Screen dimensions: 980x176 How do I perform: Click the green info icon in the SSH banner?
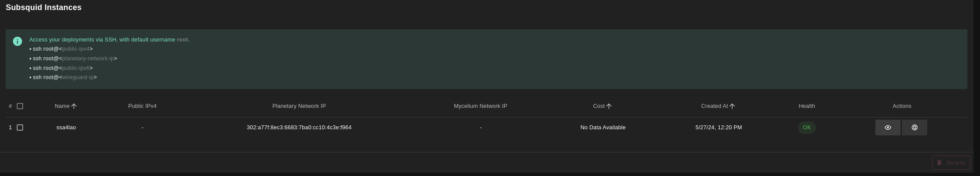point(17,41)
